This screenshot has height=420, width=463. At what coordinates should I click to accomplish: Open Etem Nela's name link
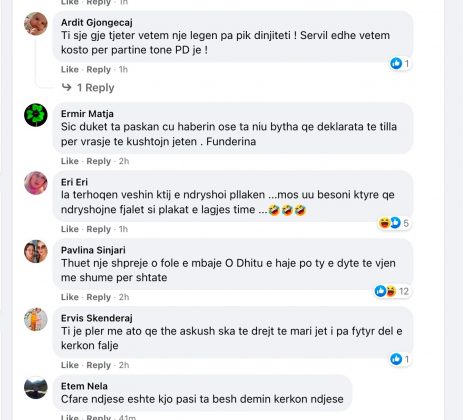[x=84, y=386]
